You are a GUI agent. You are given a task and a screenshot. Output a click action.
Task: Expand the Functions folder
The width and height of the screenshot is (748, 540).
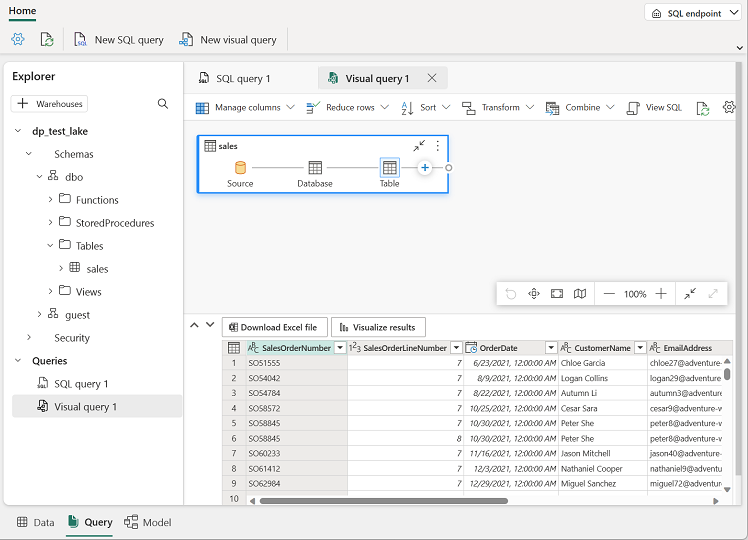click(x=51, y=199)
